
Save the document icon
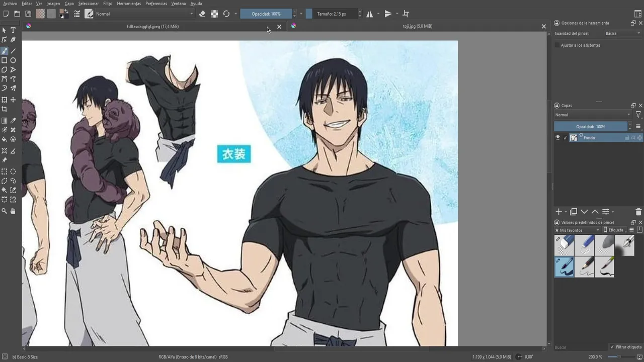click(x=28, y=14)
